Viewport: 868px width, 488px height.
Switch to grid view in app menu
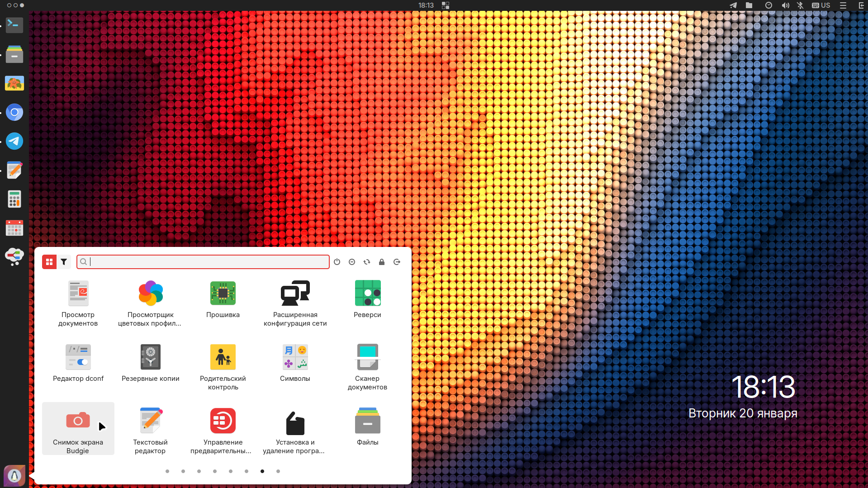click(x=49, y=262)
